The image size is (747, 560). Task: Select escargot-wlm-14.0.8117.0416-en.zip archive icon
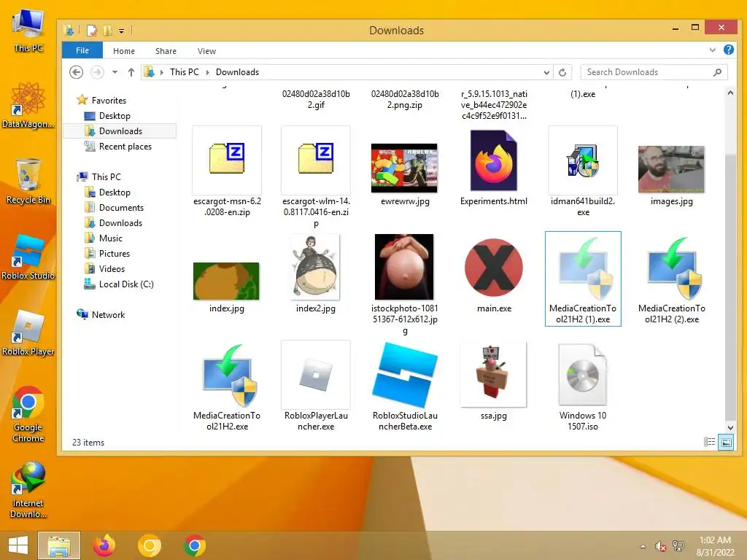click(315, 158)
